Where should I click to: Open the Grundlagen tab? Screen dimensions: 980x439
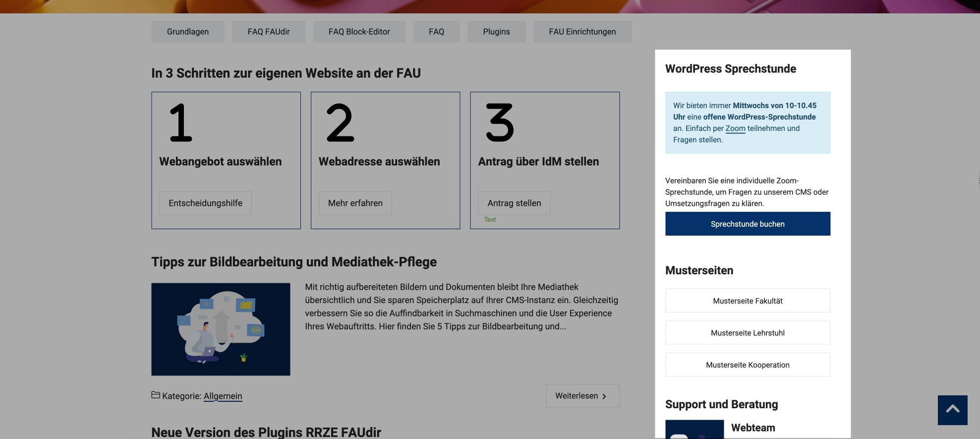187,32
